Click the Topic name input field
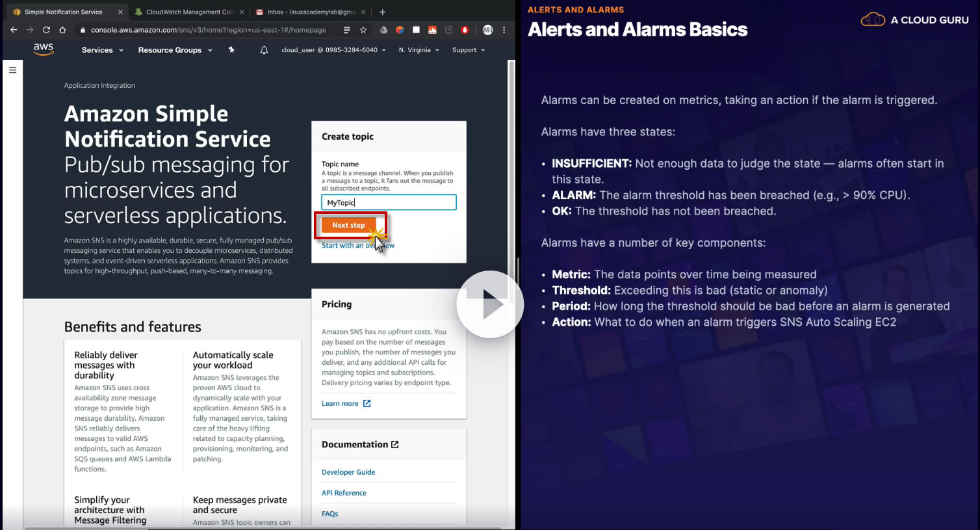 click(389, 202)
